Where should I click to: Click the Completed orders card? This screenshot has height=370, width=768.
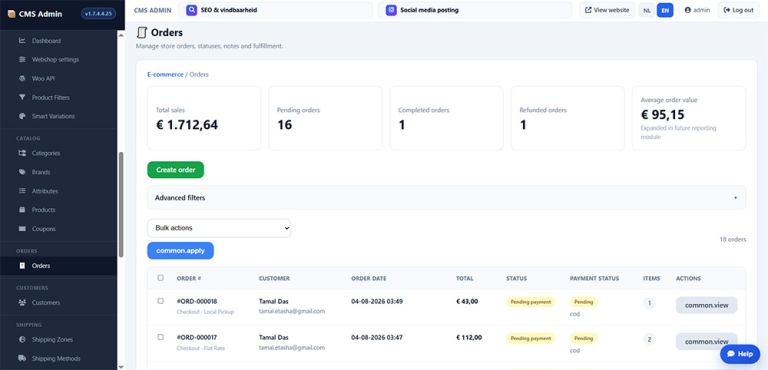click(447, 118)
